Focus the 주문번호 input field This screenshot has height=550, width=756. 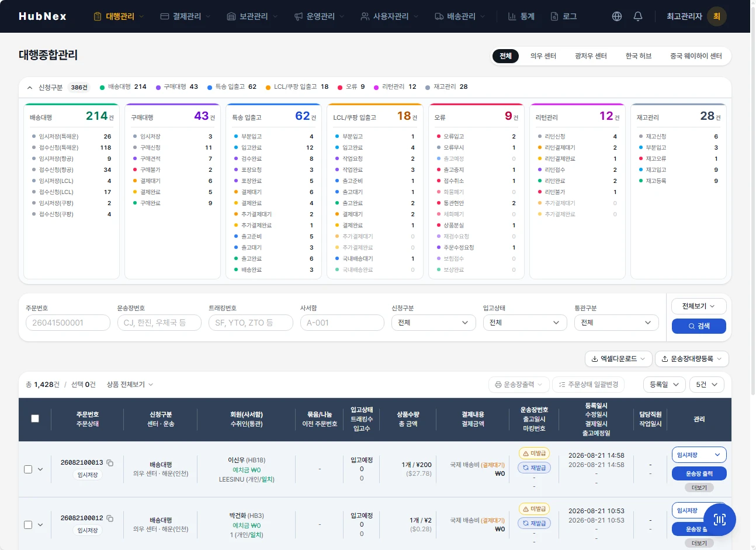pyautogui.click(x=68, y=323)
